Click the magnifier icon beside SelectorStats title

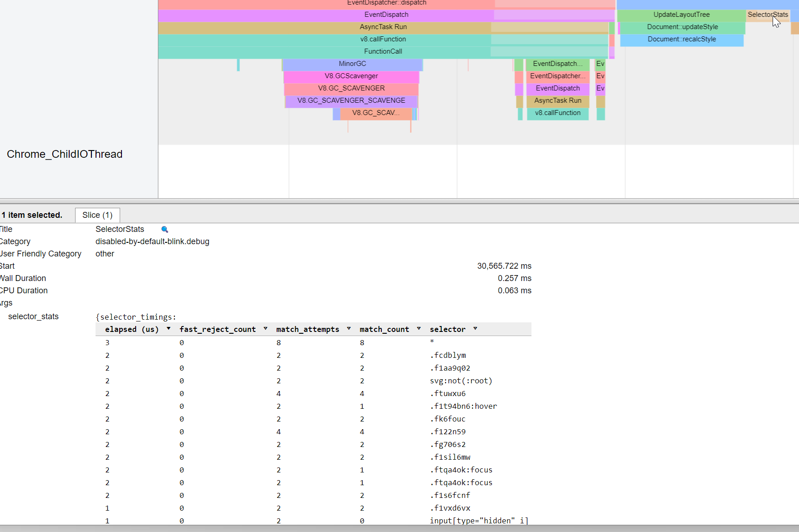point(164,230)
